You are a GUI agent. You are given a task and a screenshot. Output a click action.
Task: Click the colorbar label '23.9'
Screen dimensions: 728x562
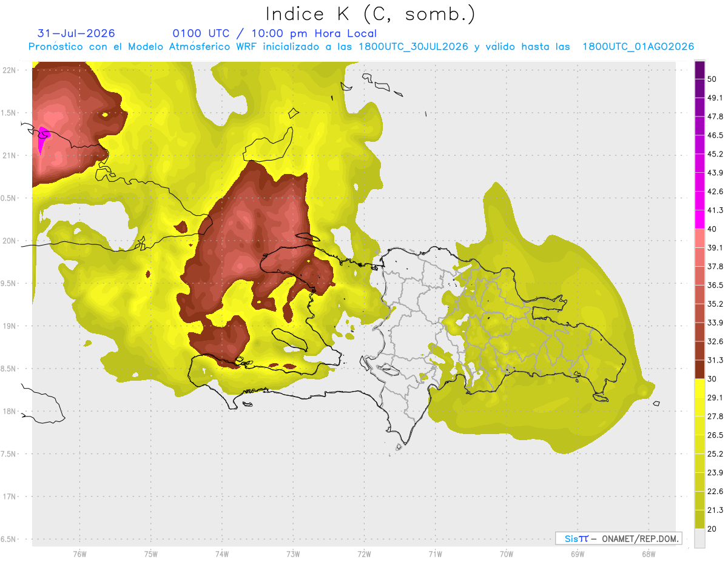715,472
